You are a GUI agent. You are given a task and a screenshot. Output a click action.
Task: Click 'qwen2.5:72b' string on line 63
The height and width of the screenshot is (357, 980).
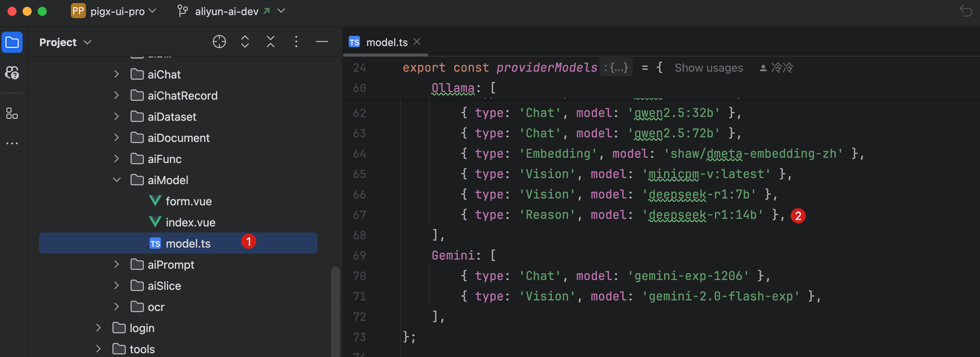(x=673, y=133)
